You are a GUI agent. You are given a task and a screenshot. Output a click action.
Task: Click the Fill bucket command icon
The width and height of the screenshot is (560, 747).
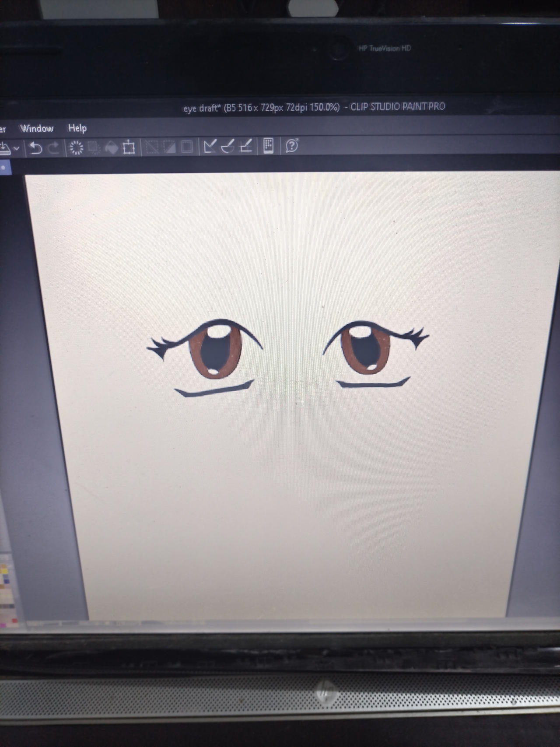111,147
